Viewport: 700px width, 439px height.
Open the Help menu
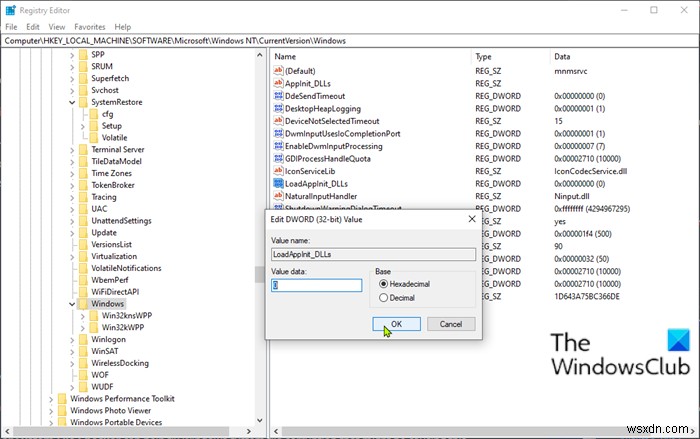tap(123, 27)
